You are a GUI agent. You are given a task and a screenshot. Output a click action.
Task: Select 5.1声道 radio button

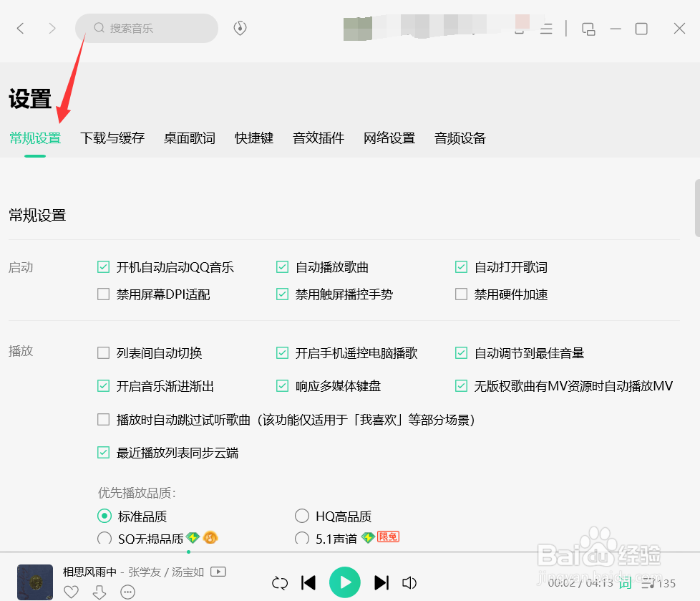coord(302,538)
